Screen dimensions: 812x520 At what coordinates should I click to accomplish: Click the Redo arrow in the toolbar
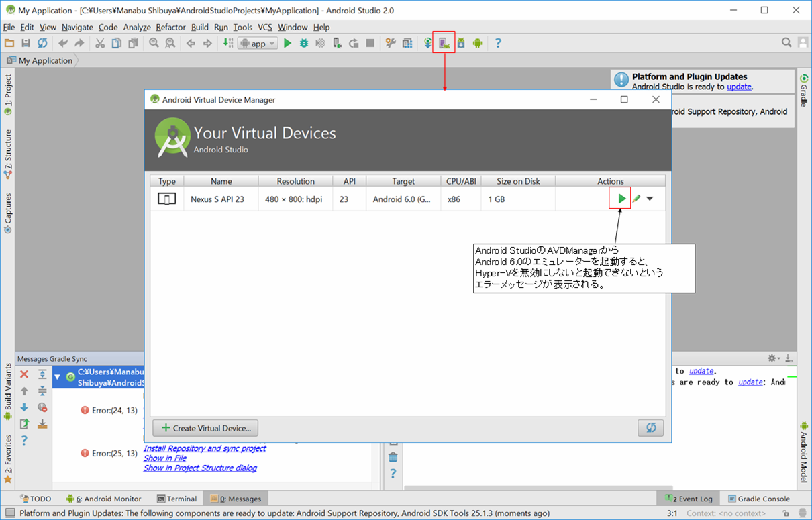click(79, 43)
